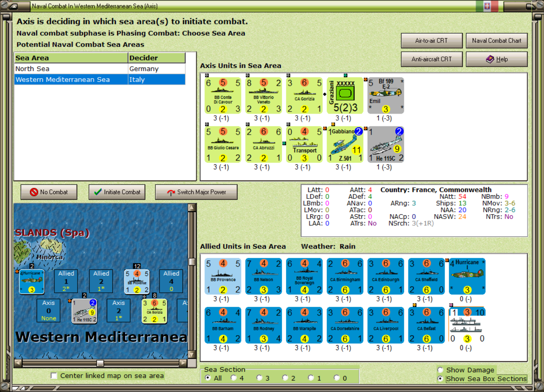Select BB Warspite unit counter
Viewport: 544px width, 392px height.
(x=305, y=325)
